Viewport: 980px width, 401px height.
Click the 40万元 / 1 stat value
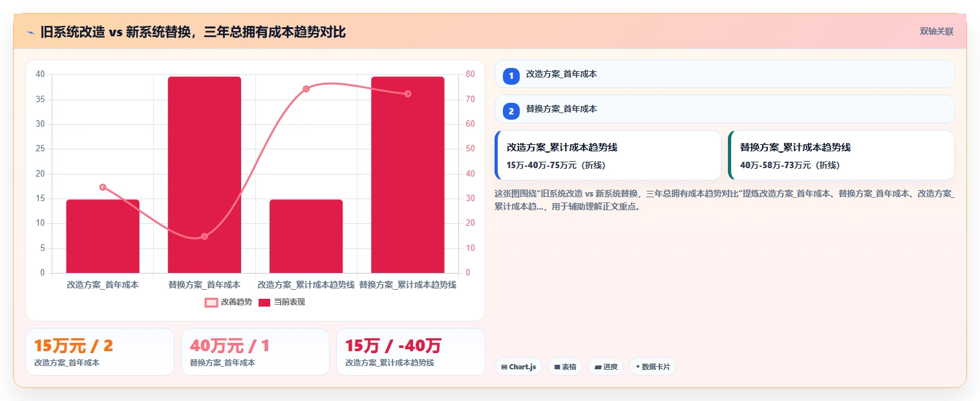click(x=229, y=346)
